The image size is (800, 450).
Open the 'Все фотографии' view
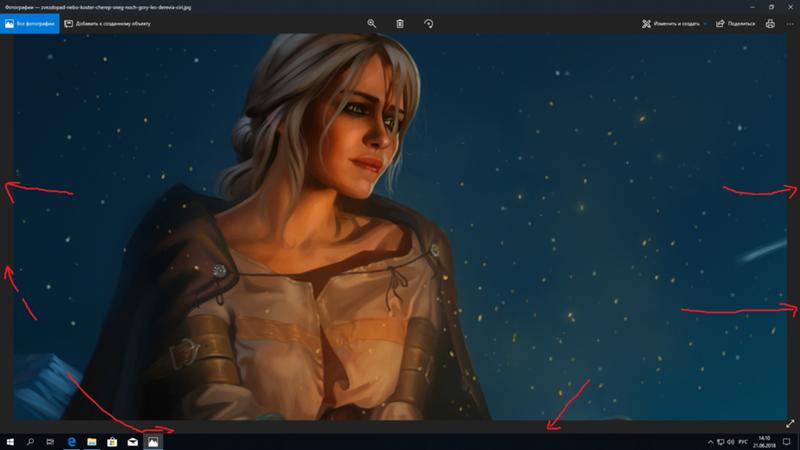30,23
